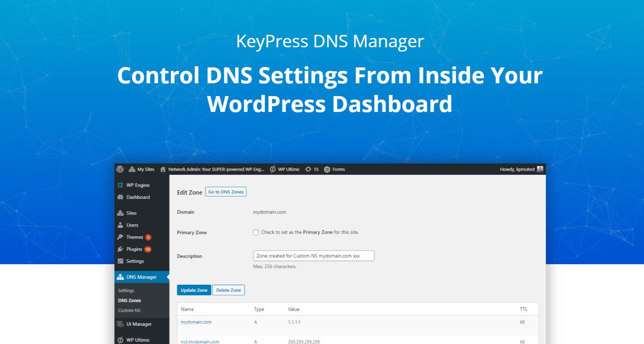
Task: Click Go to DNS Zones button
Action: [226, 192]
